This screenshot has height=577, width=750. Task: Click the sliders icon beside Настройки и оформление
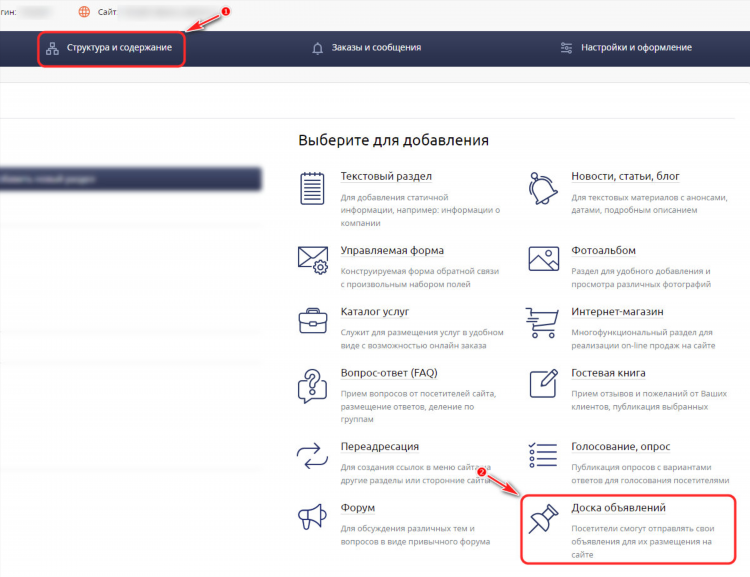tap(566, 48)
